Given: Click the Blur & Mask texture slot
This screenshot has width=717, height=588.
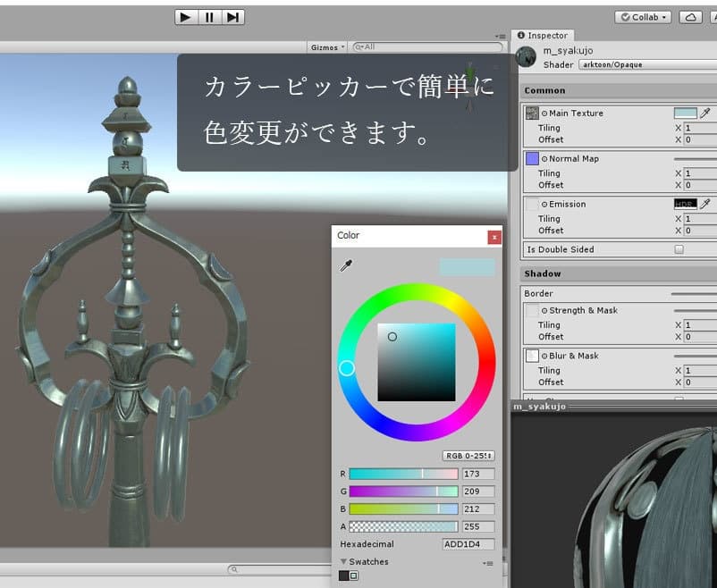Looking at the screenshot, I should coord(532,356).
